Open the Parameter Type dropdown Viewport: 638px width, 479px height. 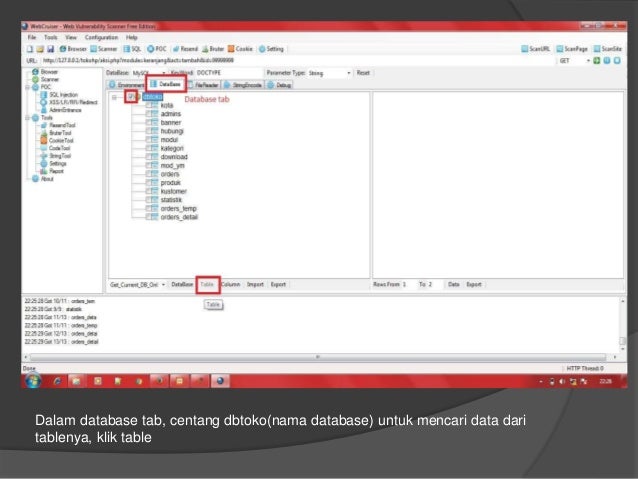pyautogui.click(x=348, y=73)
